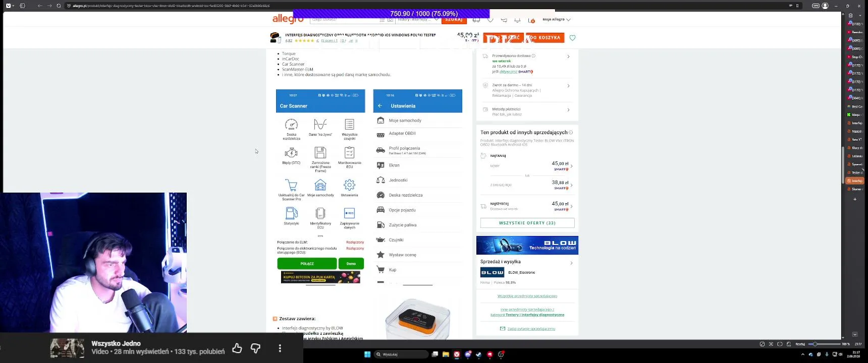Click green Demo button

click(x=351, y=264)
